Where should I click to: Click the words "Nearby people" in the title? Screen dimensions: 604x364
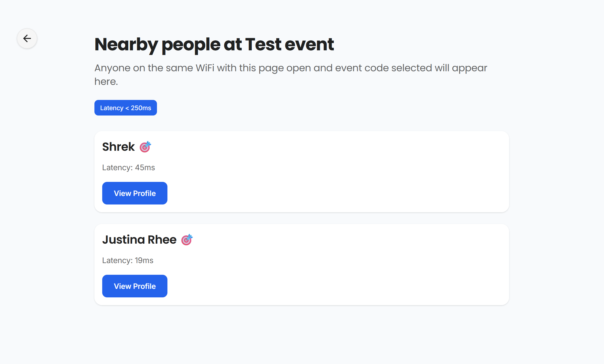click(x=157, y=44)
